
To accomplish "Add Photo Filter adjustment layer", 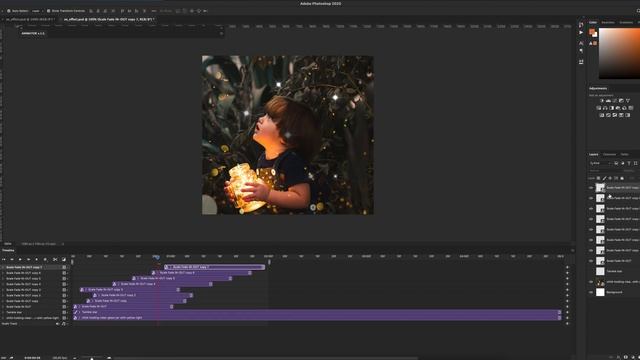I will [x=618, y=108].
